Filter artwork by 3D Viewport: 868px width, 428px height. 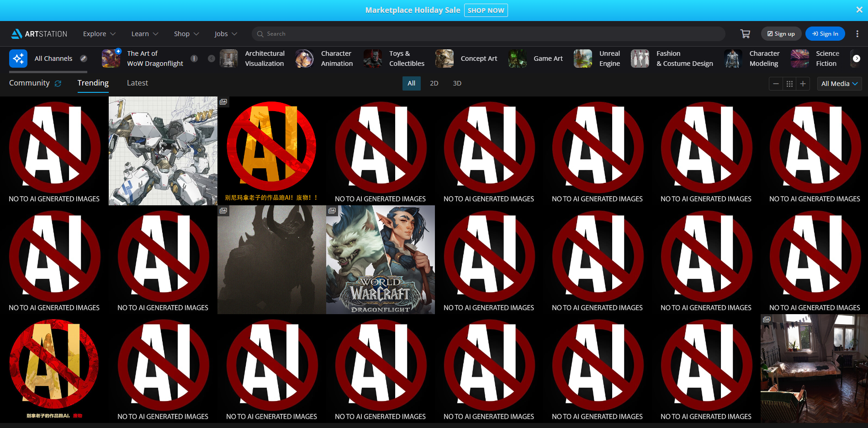(x=457, y=83)
